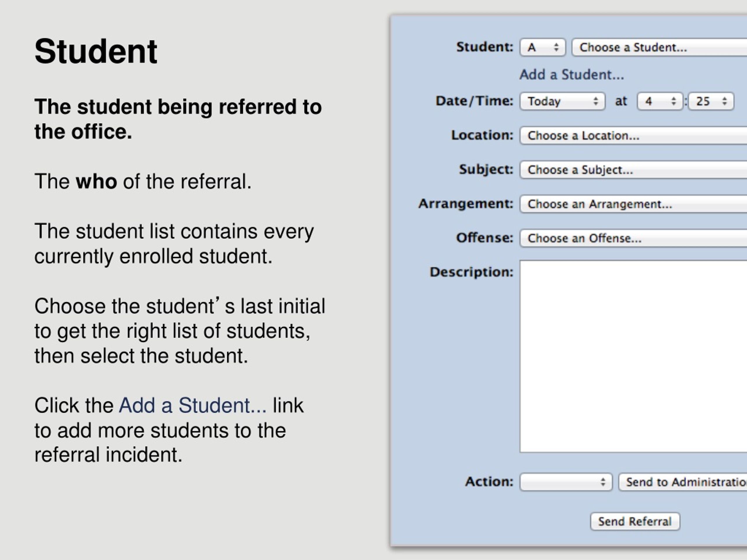Open the student last-initial dropdown showing A
This screenshot has width=747, height=560.
pyautogui.click(x=542, y=47)
